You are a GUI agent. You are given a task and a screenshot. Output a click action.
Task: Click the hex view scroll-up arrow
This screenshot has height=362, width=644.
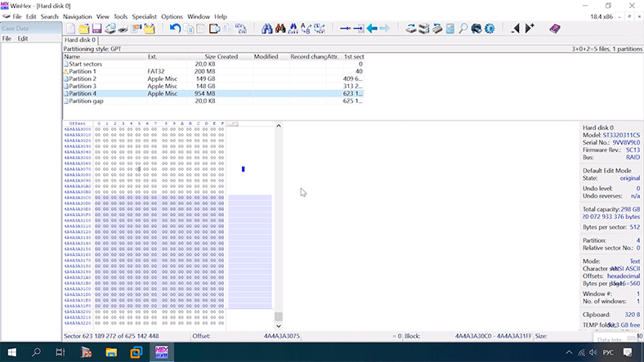pos(279,126)
